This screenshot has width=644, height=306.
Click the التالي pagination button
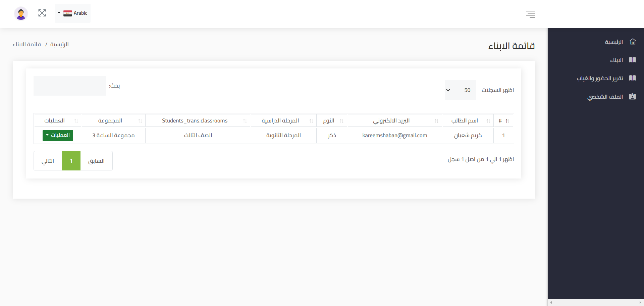click(x=47, y=161)
